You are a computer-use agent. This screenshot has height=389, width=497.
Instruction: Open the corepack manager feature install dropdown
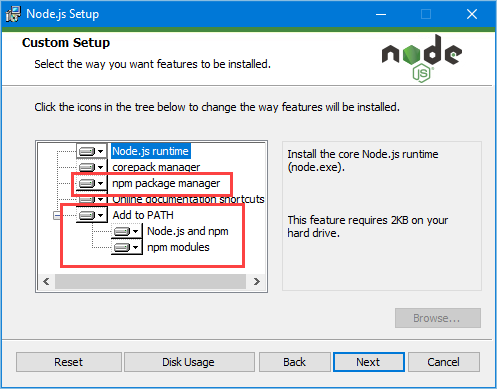point(91,167)
